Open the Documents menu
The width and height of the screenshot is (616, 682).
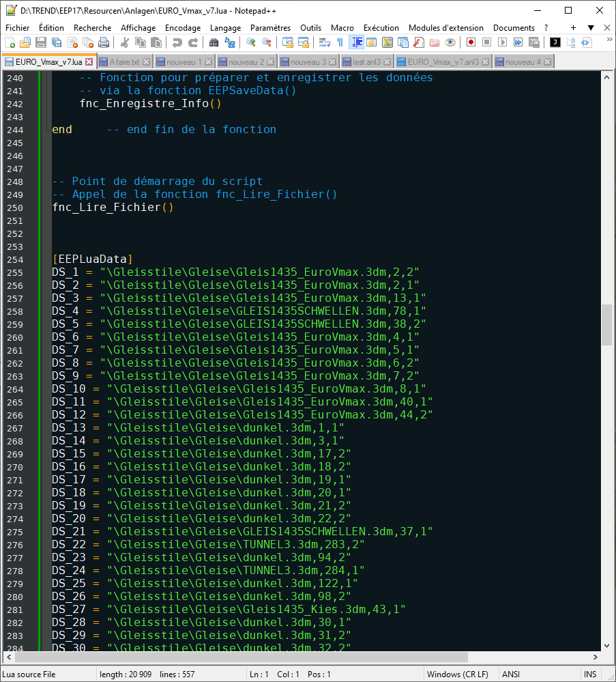[x=514, y=28]
